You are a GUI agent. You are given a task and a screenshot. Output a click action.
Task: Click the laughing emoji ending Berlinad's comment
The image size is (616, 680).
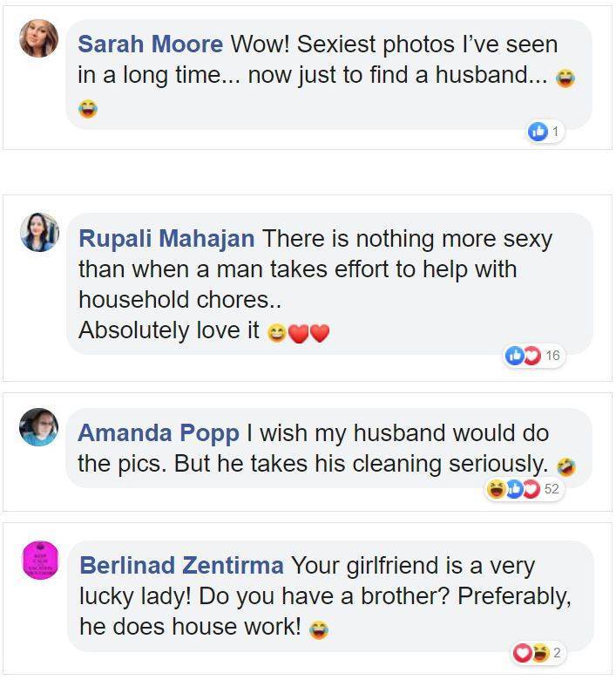tap(318, 629)
